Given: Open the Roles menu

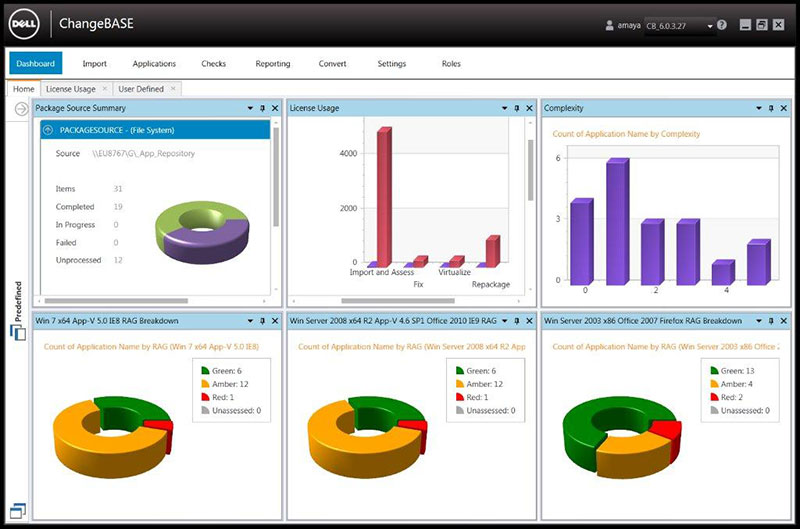Looking at the screenshot, I should point(451,64).
